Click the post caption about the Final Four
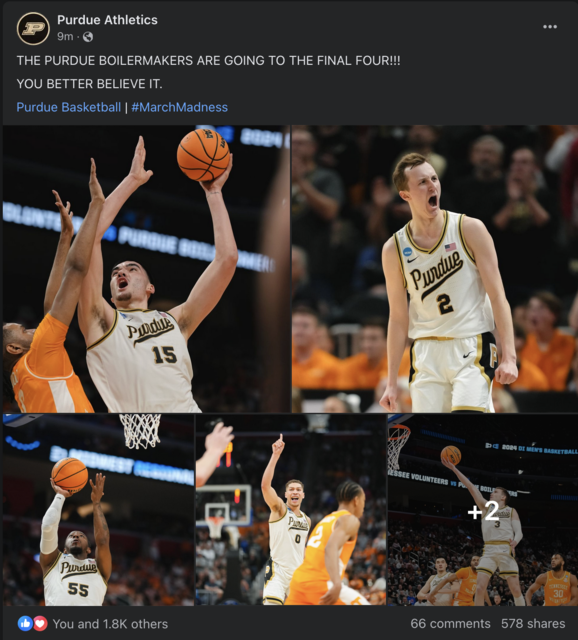Viewport: 578px width, 640px height. click(208, 60)
